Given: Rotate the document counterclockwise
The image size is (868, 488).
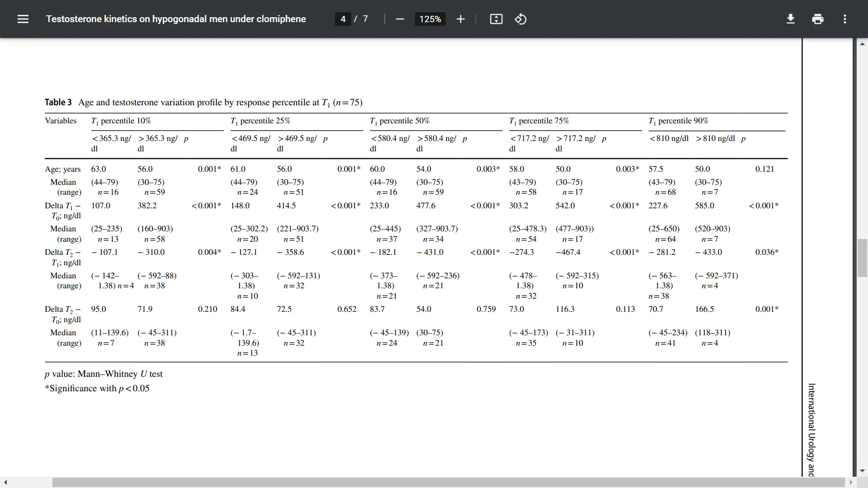Looking at the screenshot, I should pos(520,19).
